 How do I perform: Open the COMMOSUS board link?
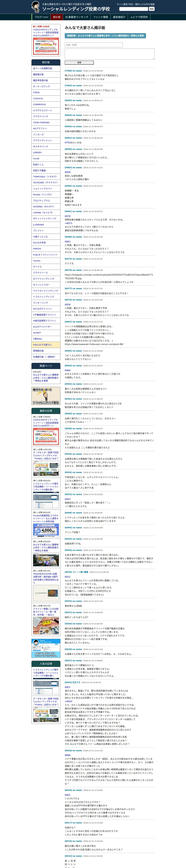point(46,104)
